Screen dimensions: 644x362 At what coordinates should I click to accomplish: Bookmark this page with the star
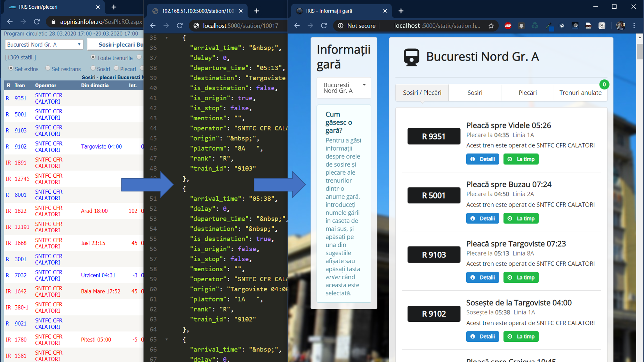tap(491, 26)
